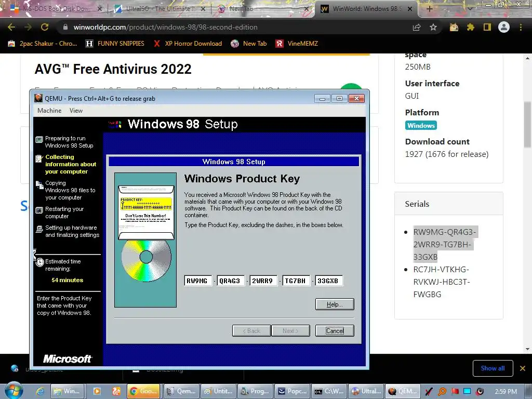Click the site padlock icon
Screen dimensions: 532x399
click(x=65, y=27)
